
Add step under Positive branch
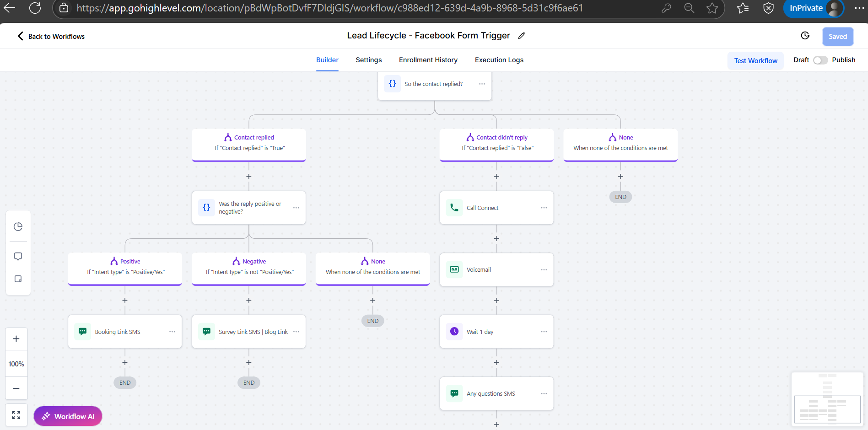click(x=125, y=300)
